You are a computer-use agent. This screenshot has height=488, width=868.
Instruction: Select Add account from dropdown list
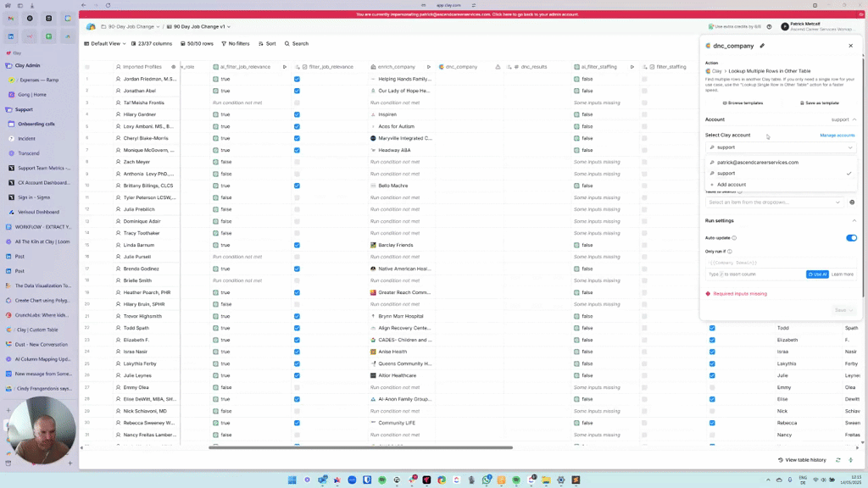tap(731, 185)
